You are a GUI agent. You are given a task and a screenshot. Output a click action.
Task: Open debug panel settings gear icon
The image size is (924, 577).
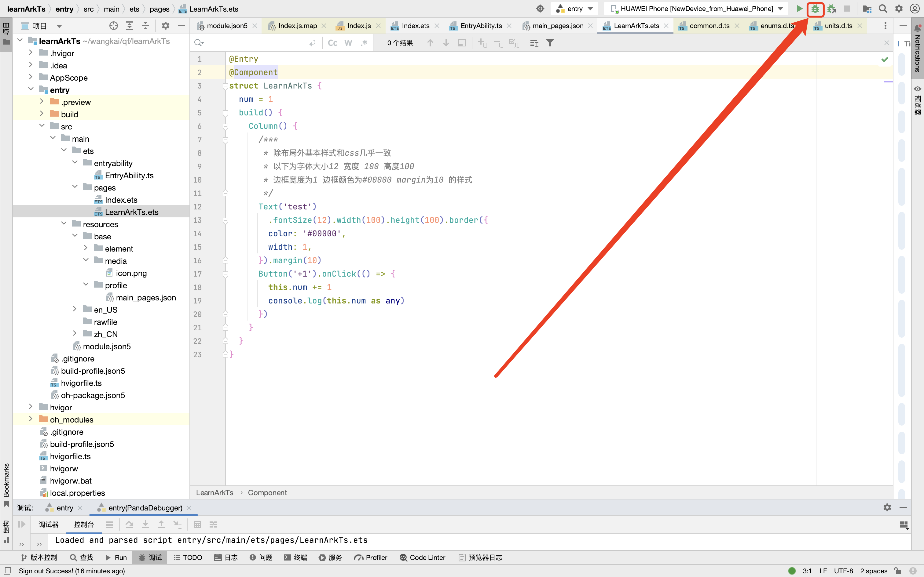point(887,507)
